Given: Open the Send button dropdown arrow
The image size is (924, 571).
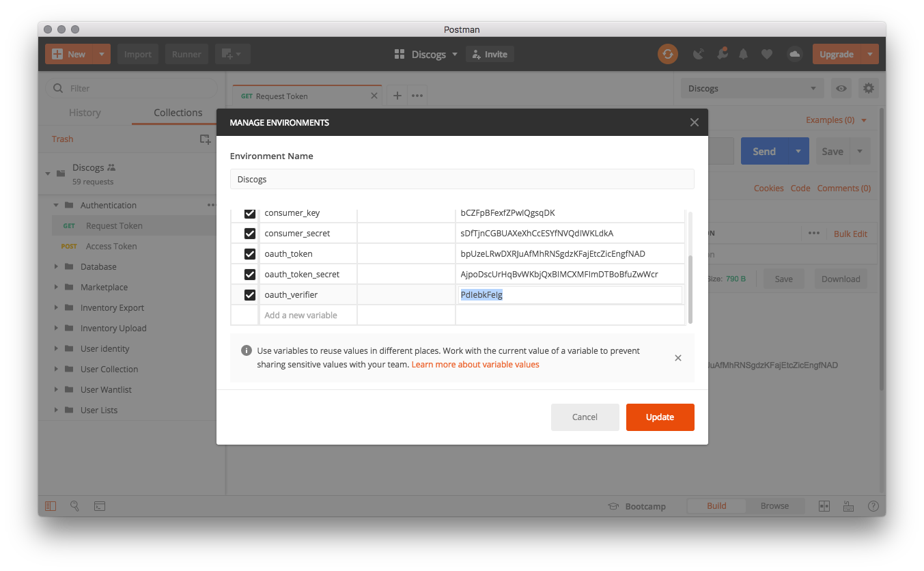Looking at the screenshot, I should [x=798, y=151].
